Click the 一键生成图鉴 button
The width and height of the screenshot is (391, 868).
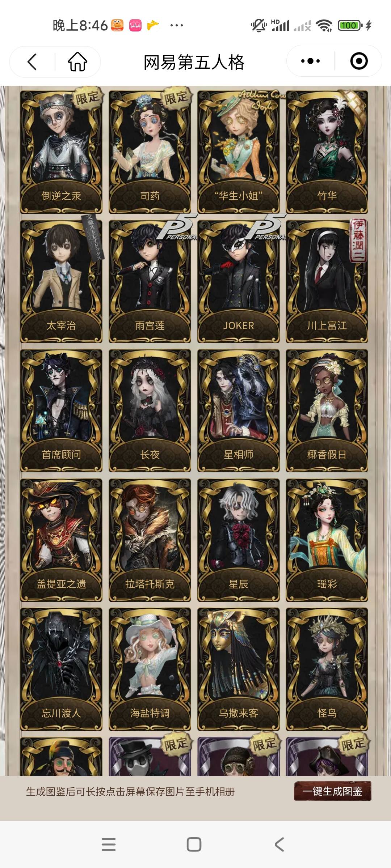pos(332,791)
